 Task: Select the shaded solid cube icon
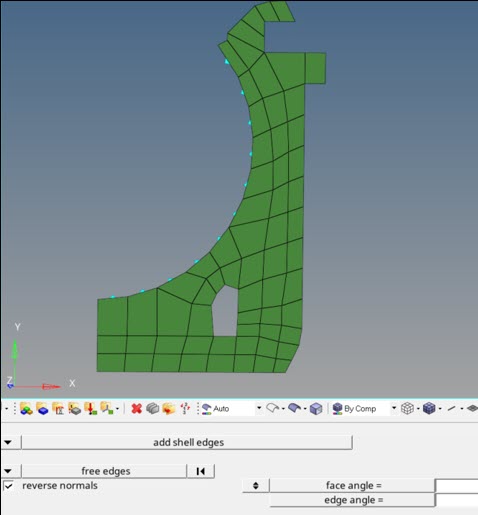coord(316,408)
